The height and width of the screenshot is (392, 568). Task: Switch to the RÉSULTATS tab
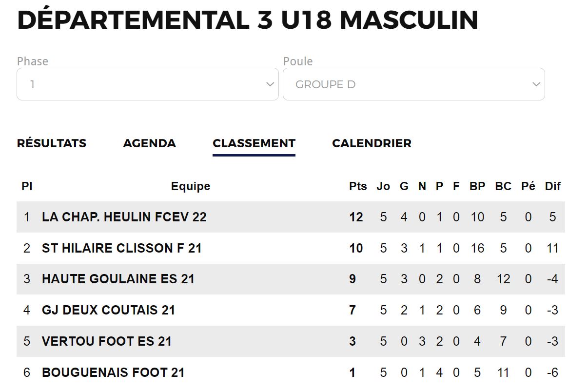(x=52, y=143)
